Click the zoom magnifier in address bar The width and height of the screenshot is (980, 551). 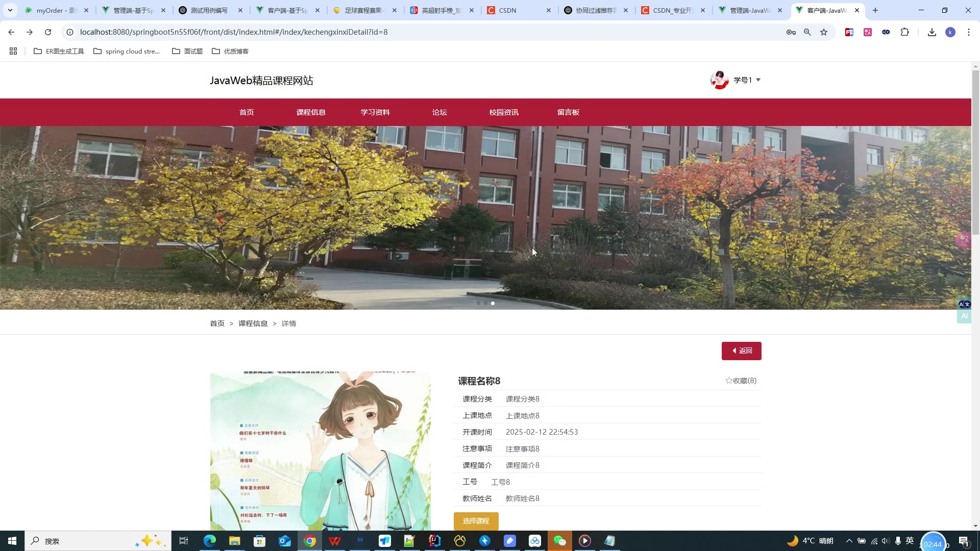[x=807, y=32]
